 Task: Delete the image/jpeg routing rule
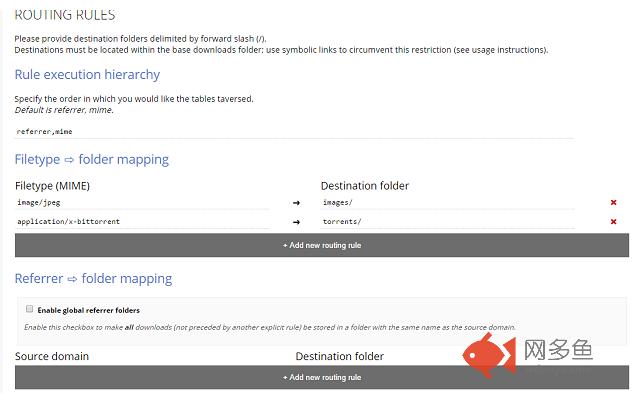(x=613, y=203)
